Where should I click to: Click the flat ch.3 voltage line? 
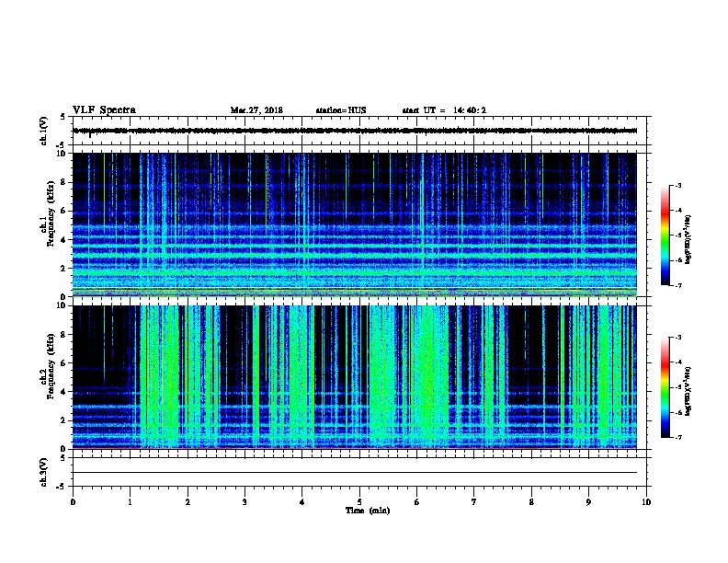click(355, 473)
